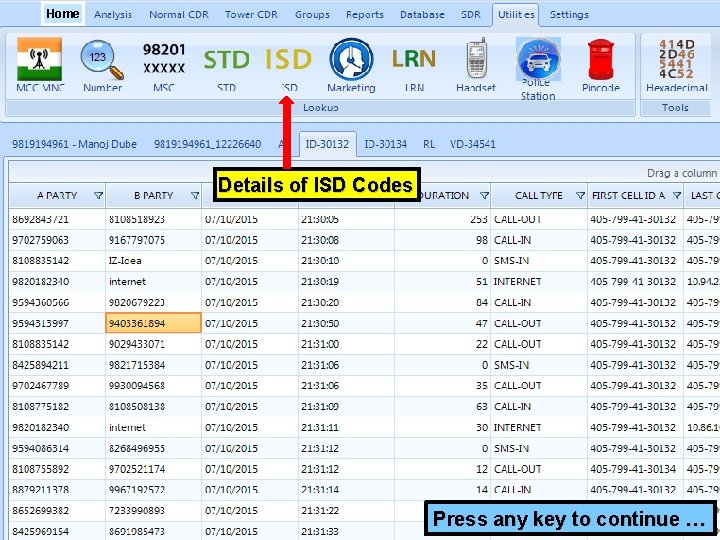Select B party number 8691985473
The width and height of the screenshot is (720, 540).
(x=153, y=531)
